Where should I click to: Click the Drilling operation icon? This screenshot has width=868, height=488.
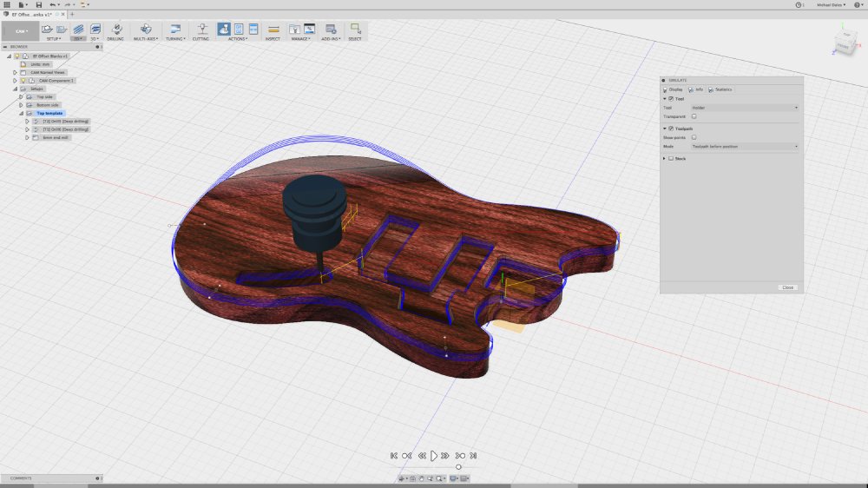pos(116,29)
